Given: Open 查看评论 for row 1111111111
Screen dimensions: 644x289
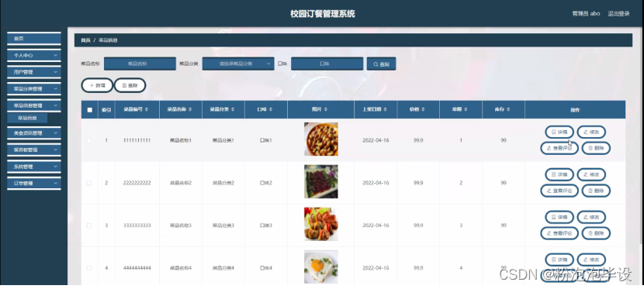Looking at the screenshot, I should pos(559,148).
